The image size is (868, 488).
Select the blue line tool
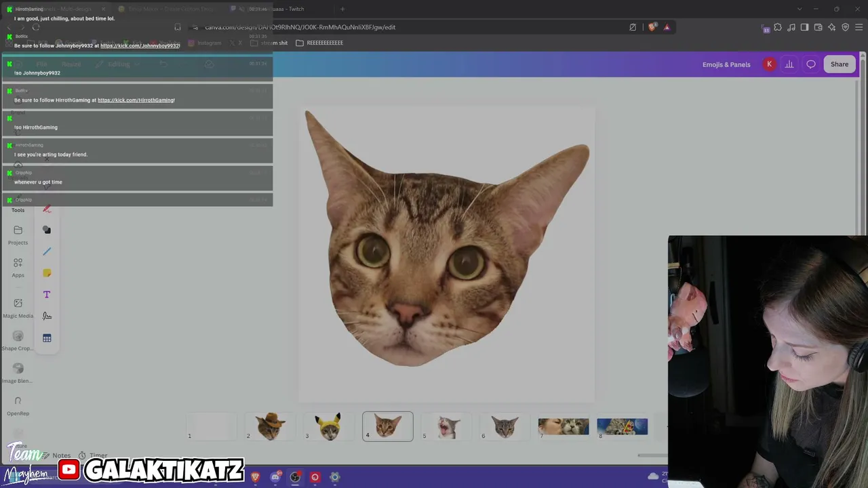pos(47,251)
